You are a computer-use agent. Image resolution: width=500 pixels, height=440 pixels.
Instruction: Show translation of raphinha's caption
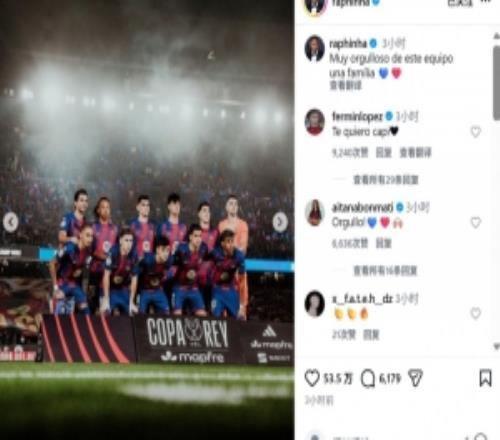(346, 86)
